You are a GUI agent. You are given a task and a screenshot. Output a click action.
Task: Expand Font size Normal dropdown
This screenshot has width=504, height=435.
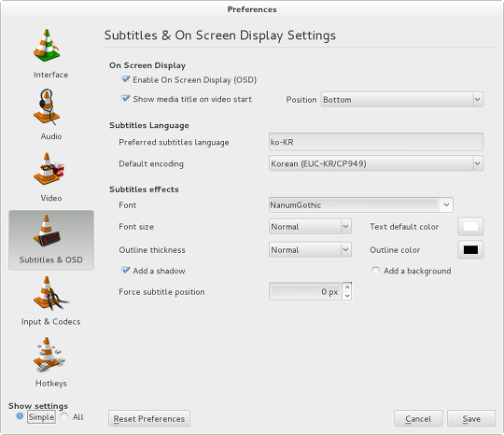310,227
